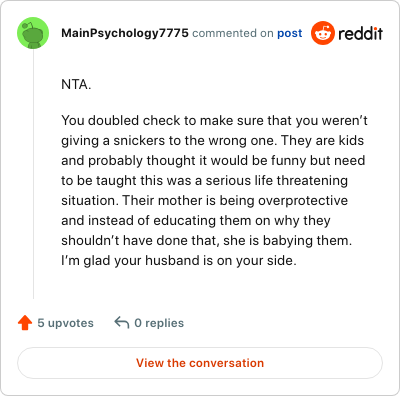Click the vertical comment thread line
The image size is (400, 396).
[33, 174]
